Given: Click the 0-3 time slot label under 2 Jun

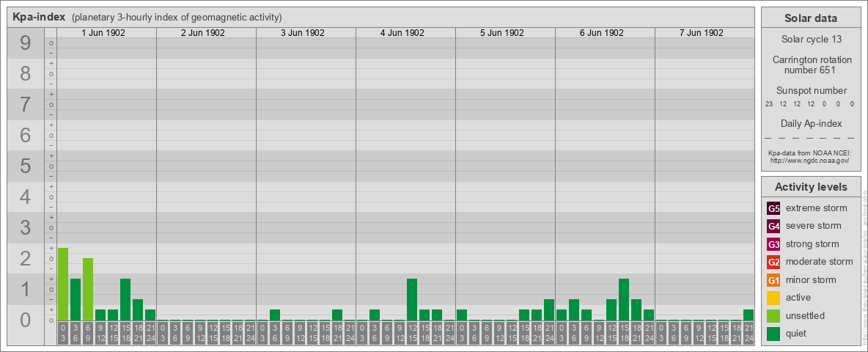Looking at the screenshot, I should pyautogui.click(x=163, y=333).
